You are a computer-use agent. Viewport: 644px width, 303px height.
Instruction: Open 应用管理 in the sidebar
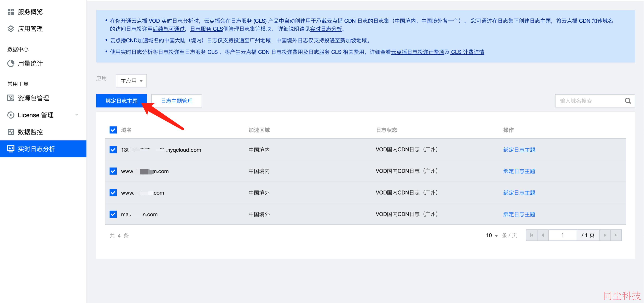point(43,29)
